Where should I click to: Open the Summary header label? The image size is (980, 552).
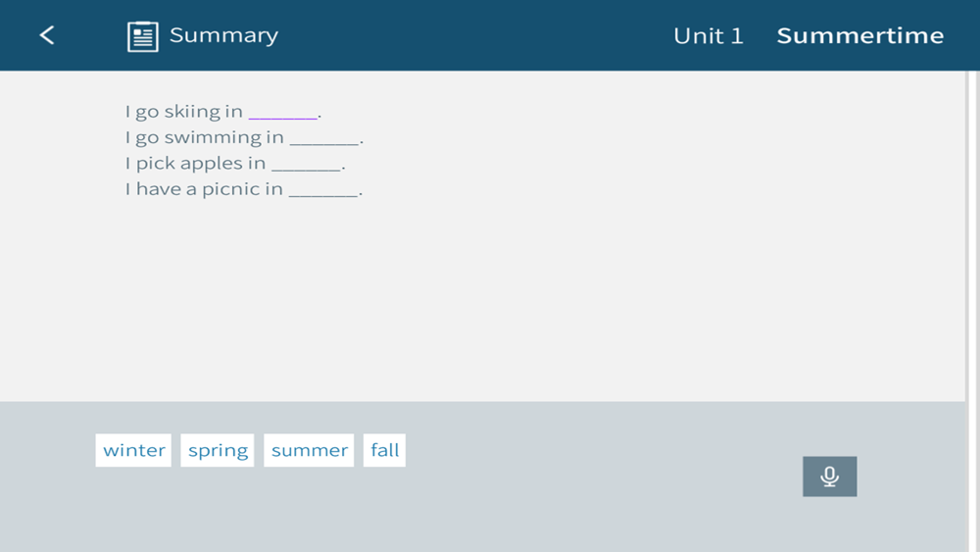(x=223, y=35)
